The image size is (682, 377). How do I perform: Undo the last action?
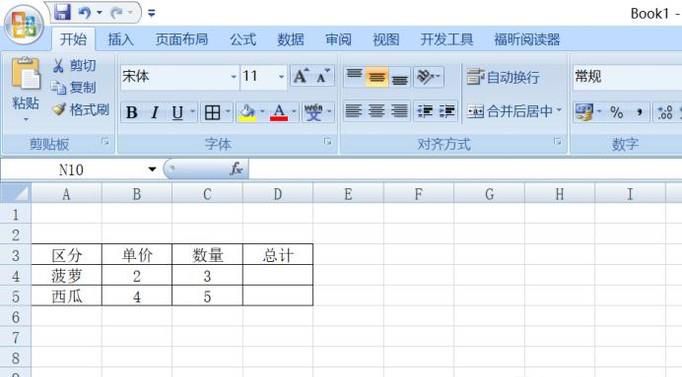[84, 13]
